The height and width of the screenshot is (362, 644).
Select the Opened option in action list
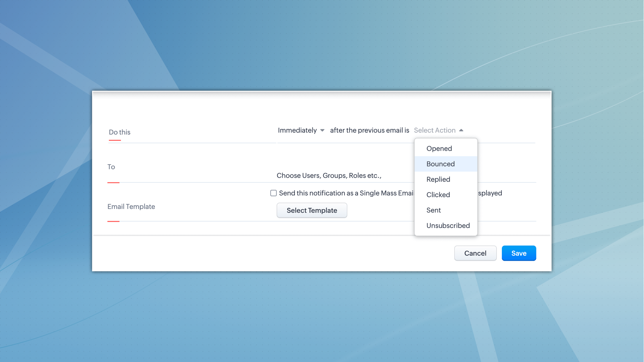point(439,148)
